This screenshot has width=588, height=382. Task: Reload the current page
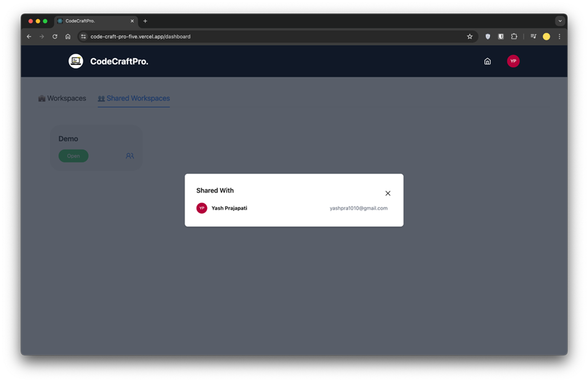click(x=55, y=37)
